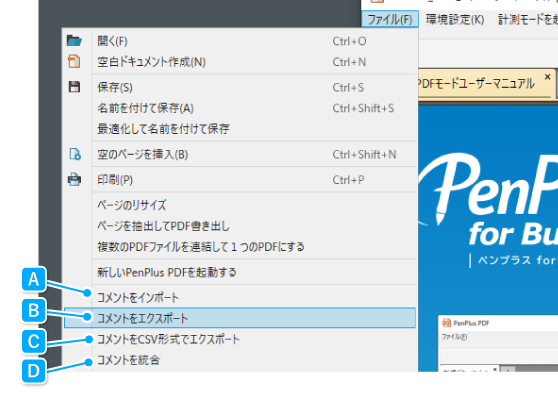This screenshot has width=558, height=404.
Task: Select 空白ドキュメント作成(N) menu entry
Action: [x=239, y=62]
